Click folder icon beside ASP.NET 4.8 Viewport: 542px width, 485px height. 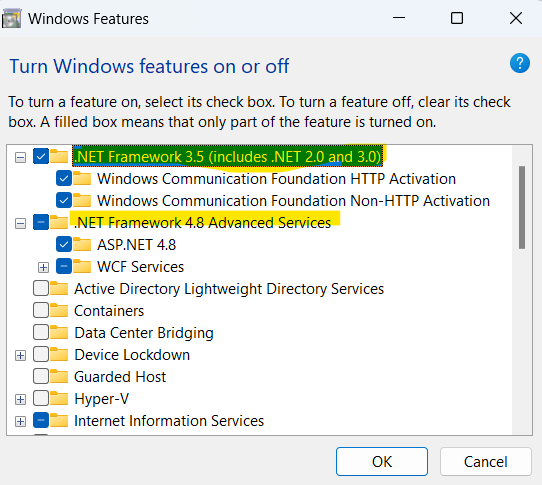[x=82, y=244]
